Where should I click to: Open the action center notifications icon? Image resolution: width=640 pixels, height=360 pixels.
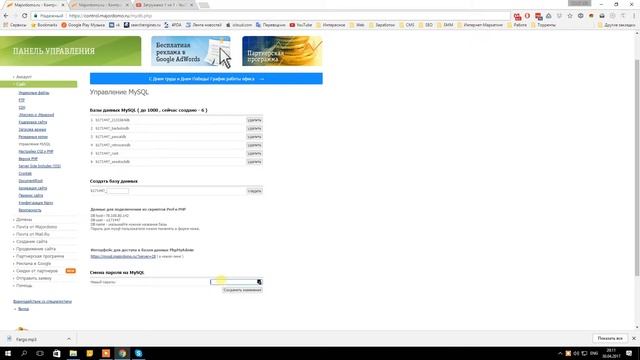tap(629, 353)
